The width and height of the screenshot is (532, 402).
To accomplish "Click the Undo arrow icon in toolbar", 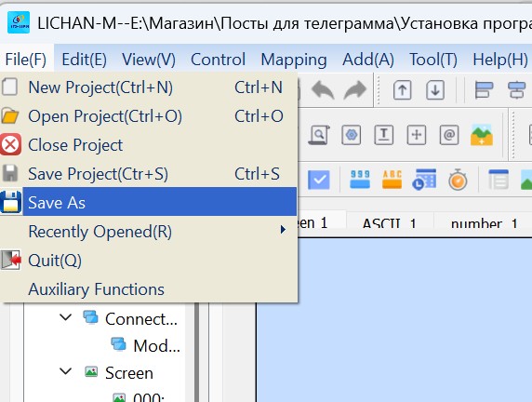I will (x=323, y=90).
